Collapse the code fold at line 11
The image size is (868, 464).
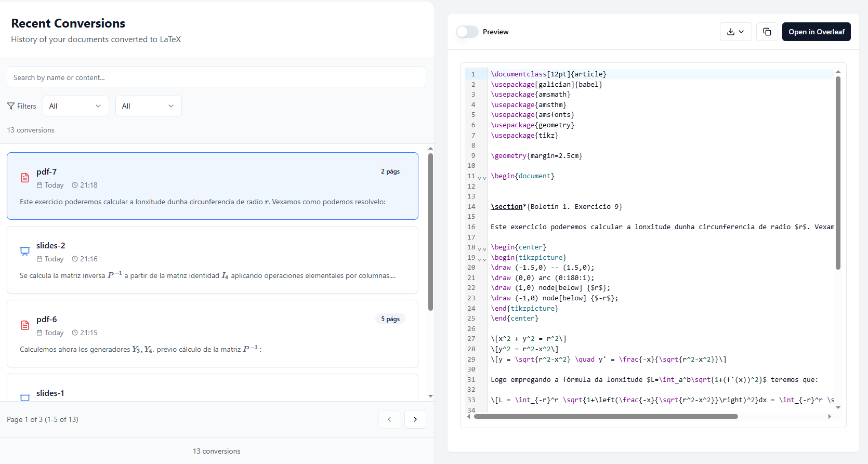482,177
